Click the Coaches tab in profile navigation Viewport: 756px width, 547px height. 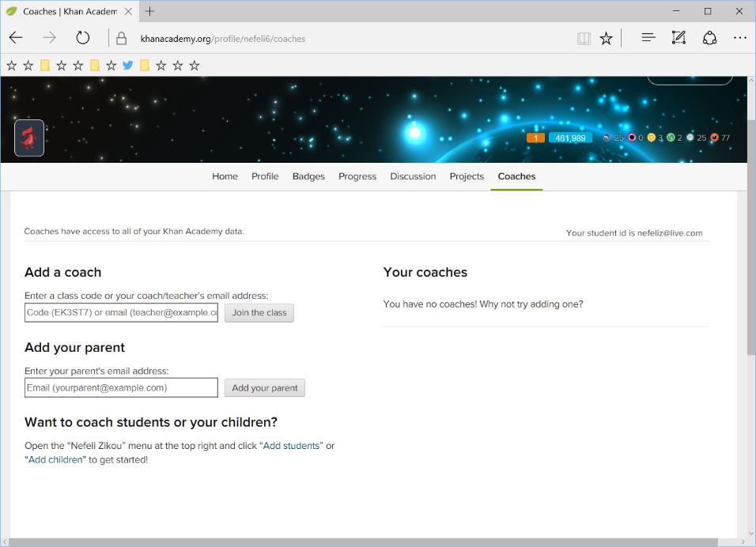(x=516, y=176)
